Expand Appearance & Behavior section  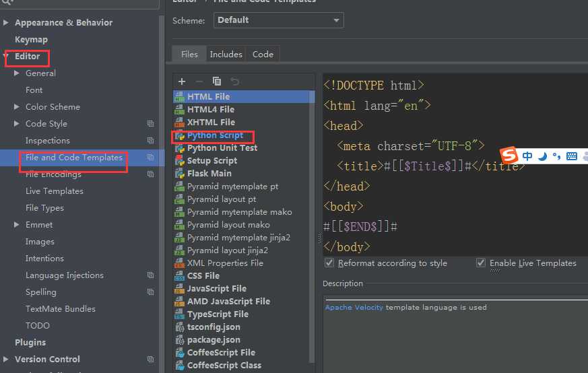(x=5, y=22)
